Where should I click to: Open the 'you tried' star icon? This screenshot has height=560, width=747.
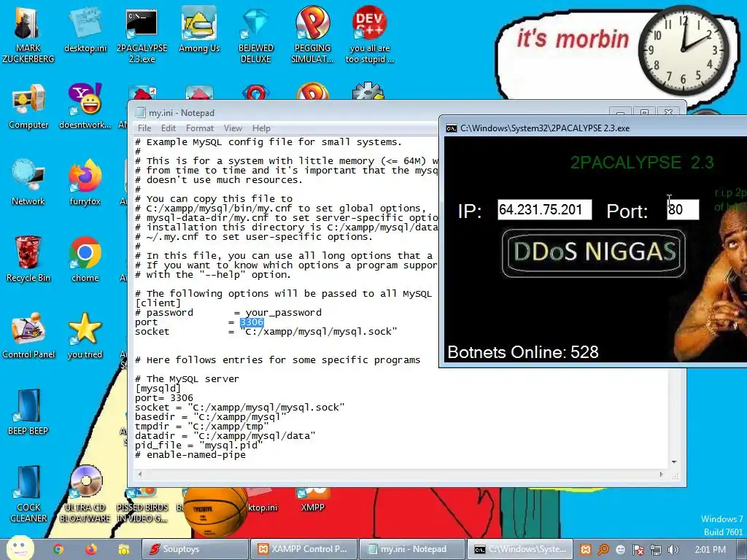[85, 335]
